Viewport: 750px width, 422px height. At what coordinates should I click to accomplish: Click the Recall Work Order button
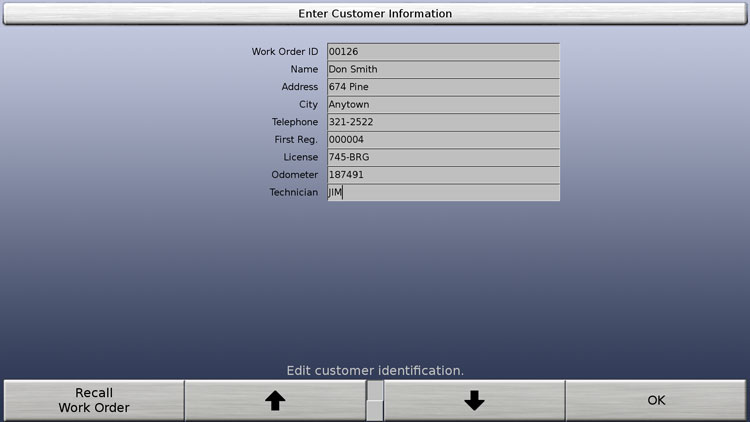tap(93, 400)
